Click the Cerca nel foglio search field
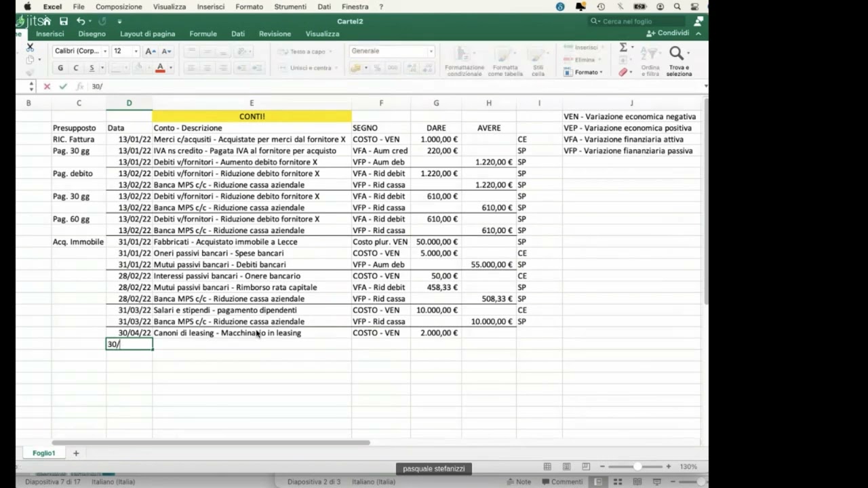 637,21
